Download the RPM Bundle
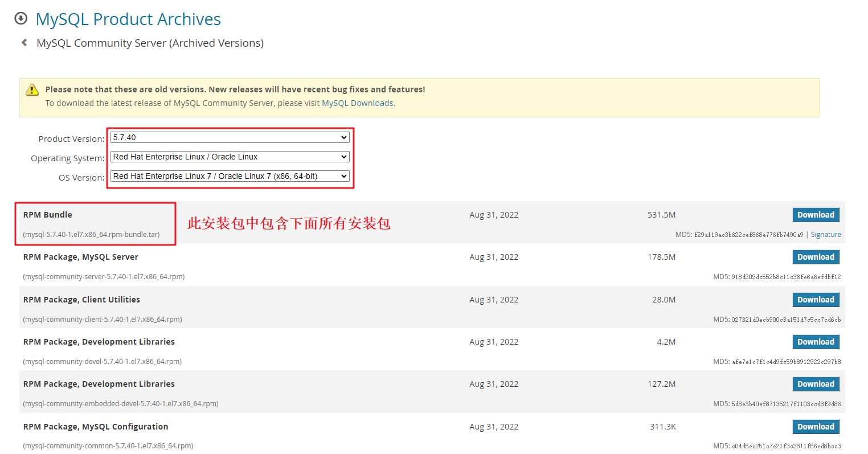The height and width of the screenshot is (454, 868). (816, 215)
